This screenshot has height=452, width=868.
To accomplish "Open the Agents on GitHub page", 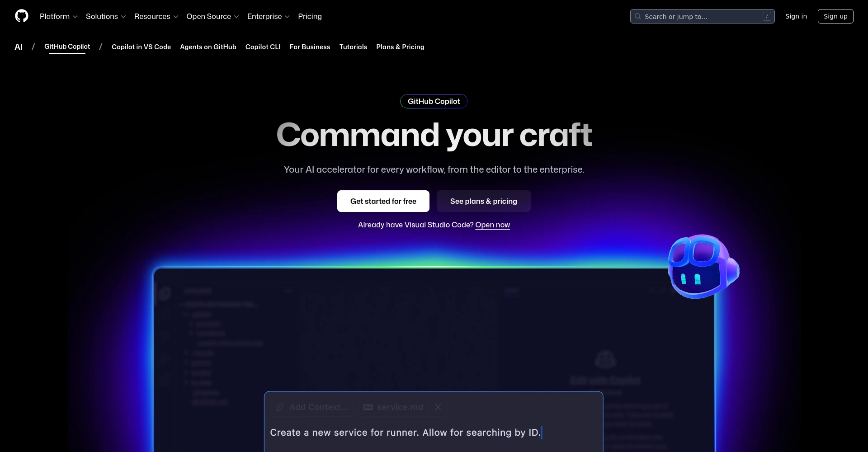I will pos(208,47).
